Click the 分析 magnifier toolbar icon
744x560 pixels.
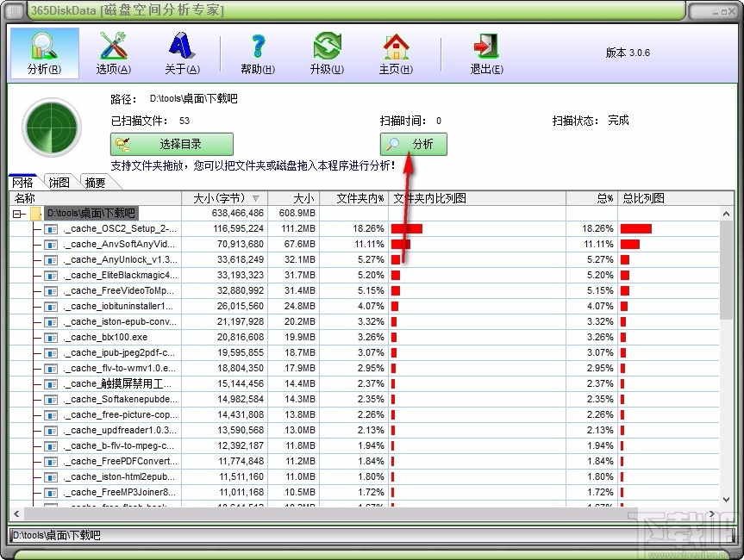coord(43,47)
